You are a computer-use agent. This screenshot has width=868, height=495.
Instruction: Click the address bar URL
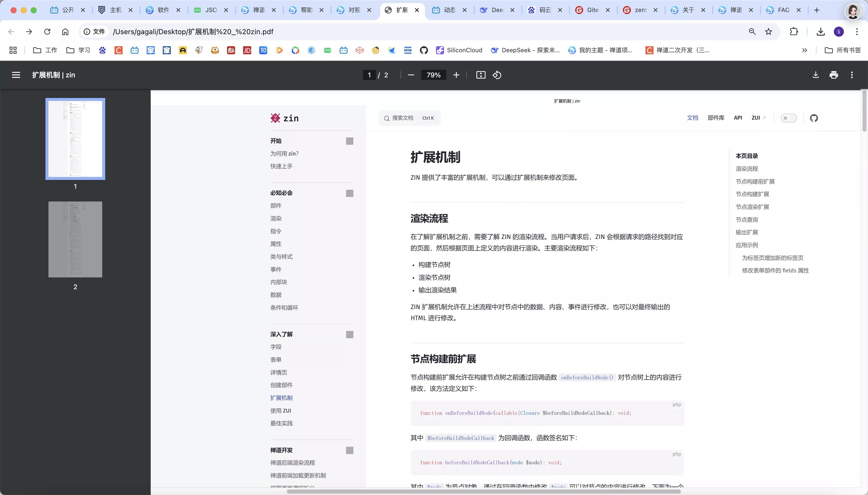(x=193, y=32)
